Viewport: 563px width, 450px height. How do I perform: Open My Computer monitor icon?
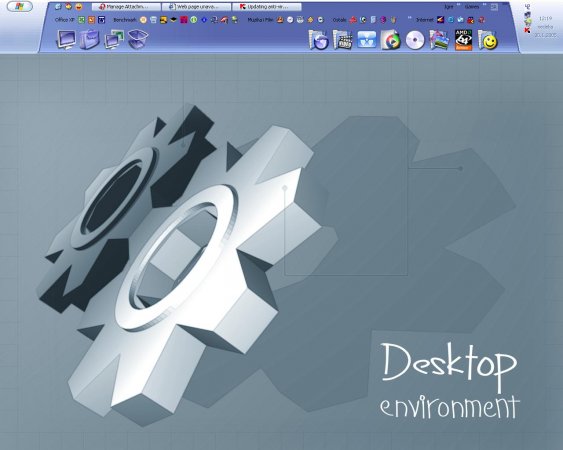point(66,39)
